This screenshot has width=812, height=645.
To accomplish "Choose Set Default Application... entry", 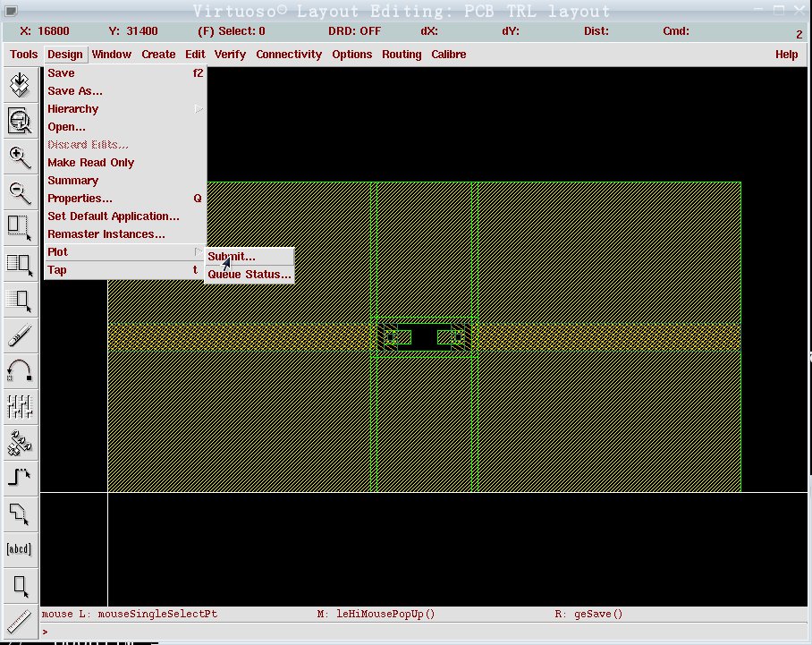I will (x=125, y=216).
